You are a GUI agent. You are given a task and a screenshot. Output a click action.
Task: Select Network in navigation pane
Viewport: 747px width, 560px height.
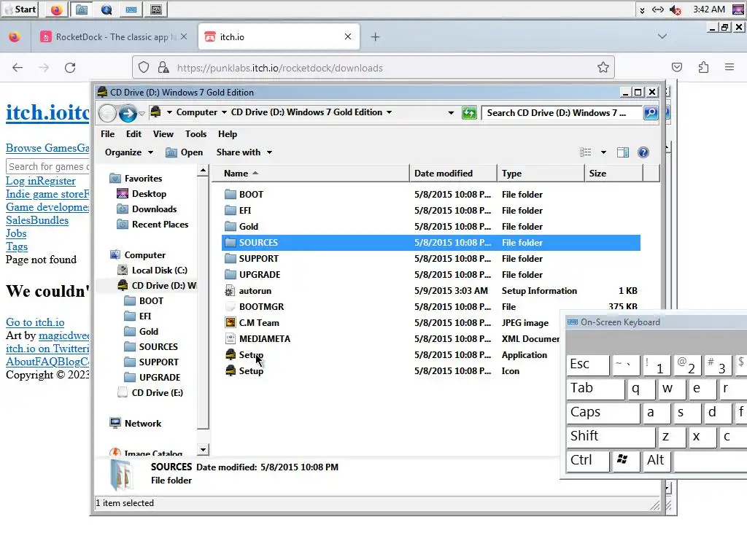143,424
